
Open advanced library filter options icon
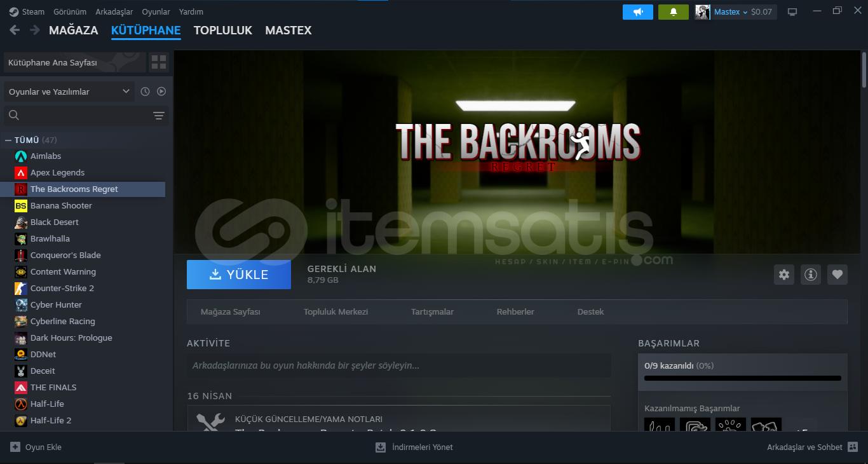[x=159, y=116]
